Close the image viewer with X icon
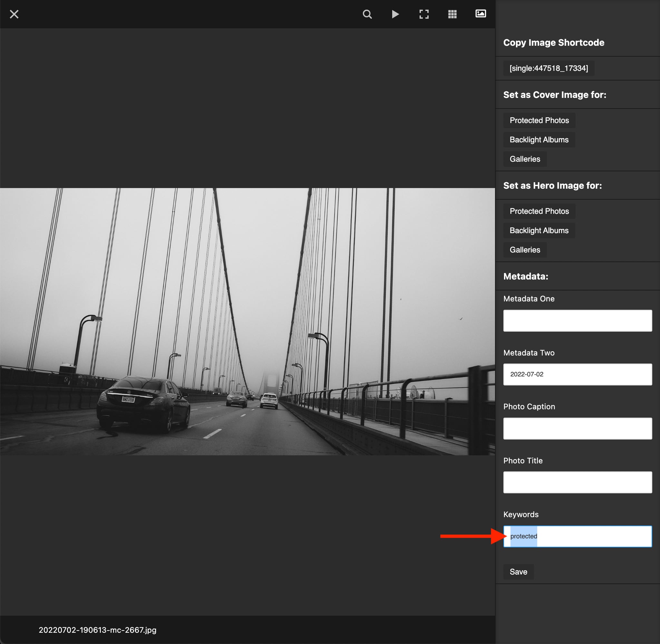 click(14, 14)
